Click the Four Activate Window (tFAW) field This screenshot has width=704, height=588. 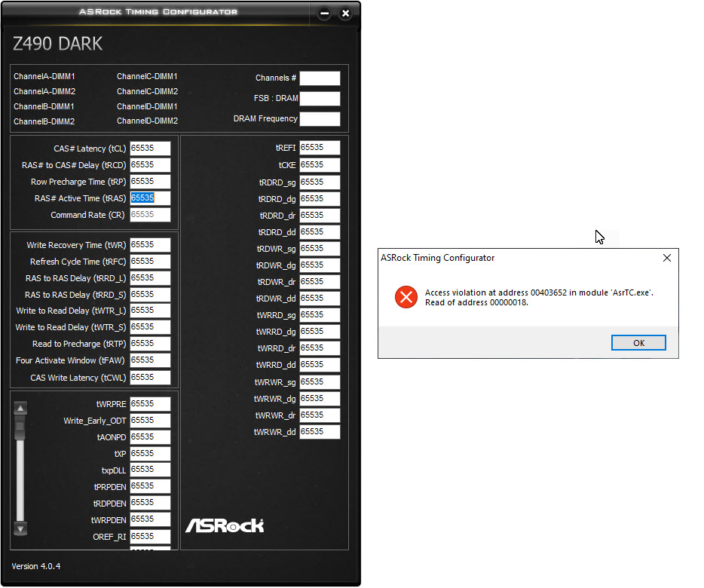click(x=151, y=360)
